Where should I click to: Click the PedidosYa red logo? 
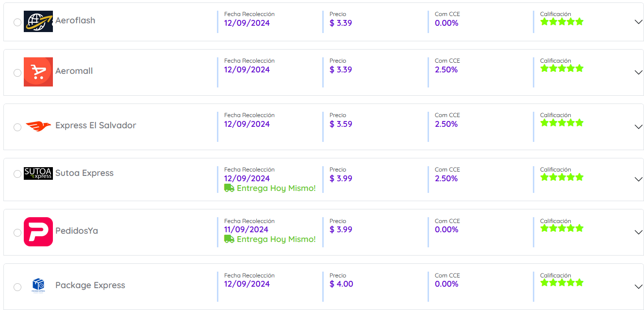(38, 232)
